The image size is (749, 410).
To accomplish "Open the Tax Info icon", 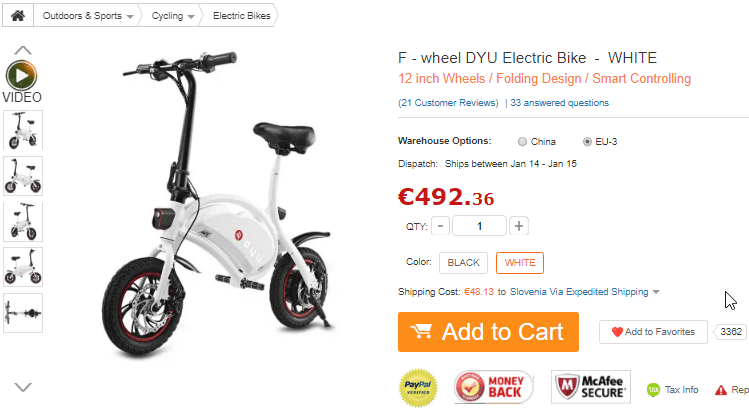I will coord(653,390).
